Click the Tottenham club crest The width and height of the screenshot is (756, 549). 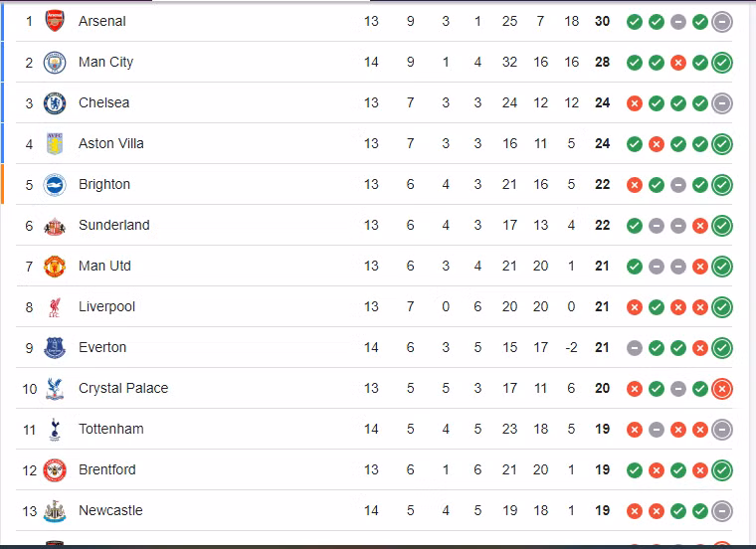tap(55, 429)
